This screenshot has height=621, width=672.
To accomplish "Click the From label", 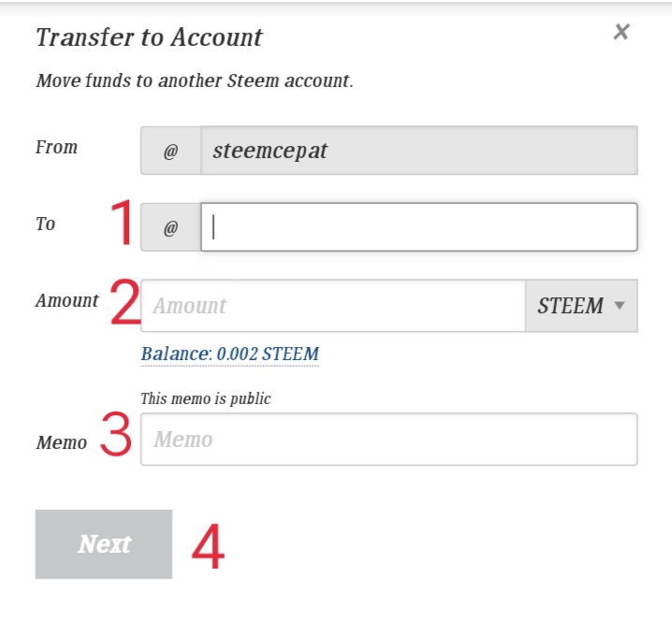I will [x=56, y=147].
